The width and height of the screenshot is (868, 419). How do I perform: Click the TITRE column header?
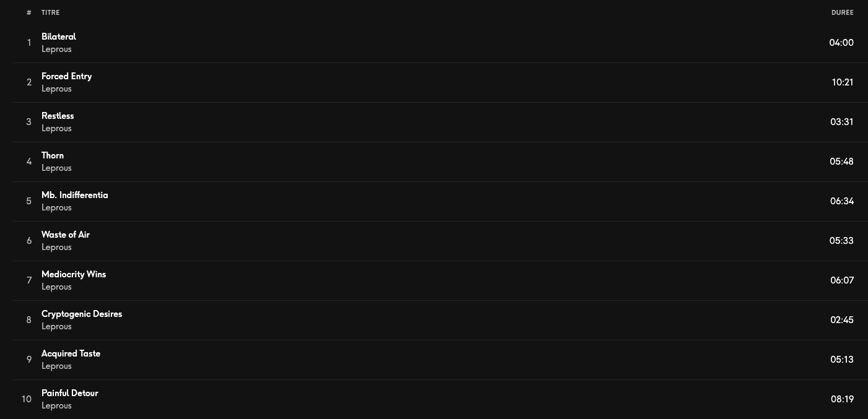click(51, 12)
